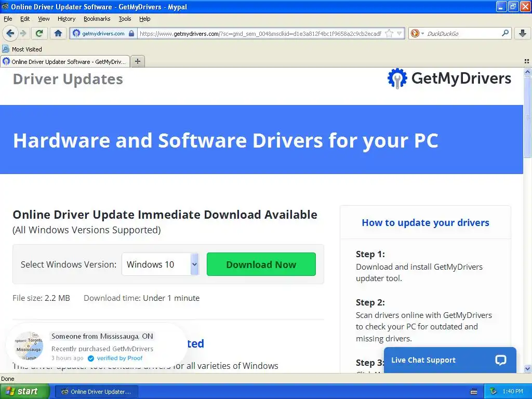Open URL history dropdown arrow
The width and height of the screenshot is (532, 399).
click(400, 33)
